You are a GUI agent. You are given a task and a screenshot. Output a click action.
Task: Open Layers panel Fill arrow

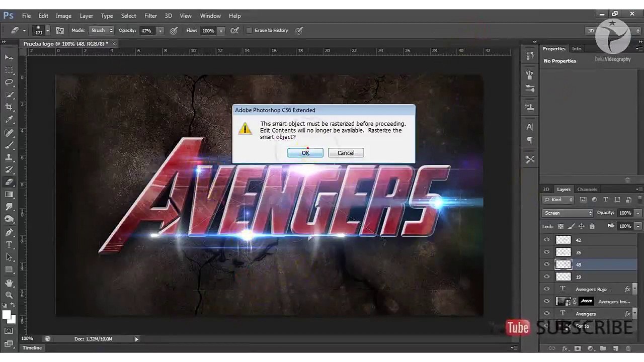[x=638, y=226]
